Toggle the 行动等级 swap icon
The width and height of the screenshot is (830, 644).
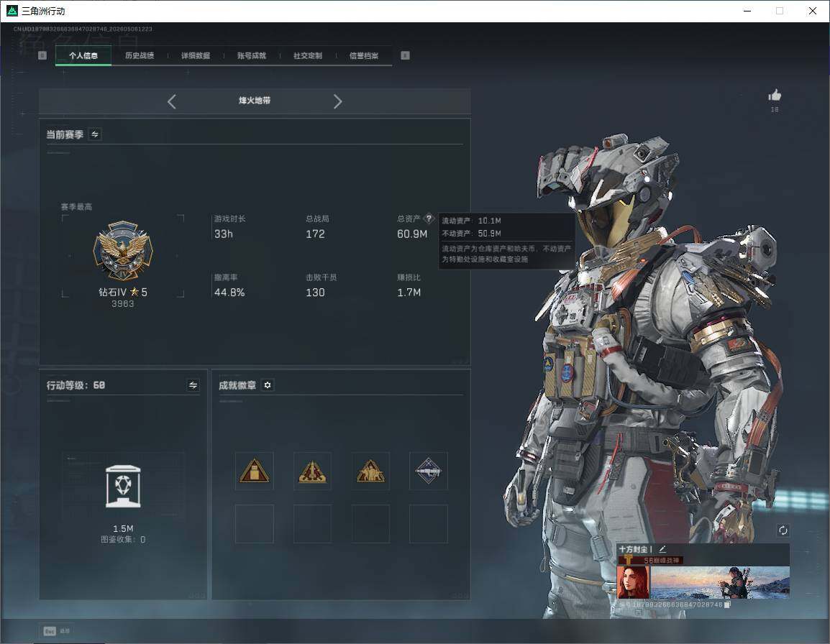point(193,385)
